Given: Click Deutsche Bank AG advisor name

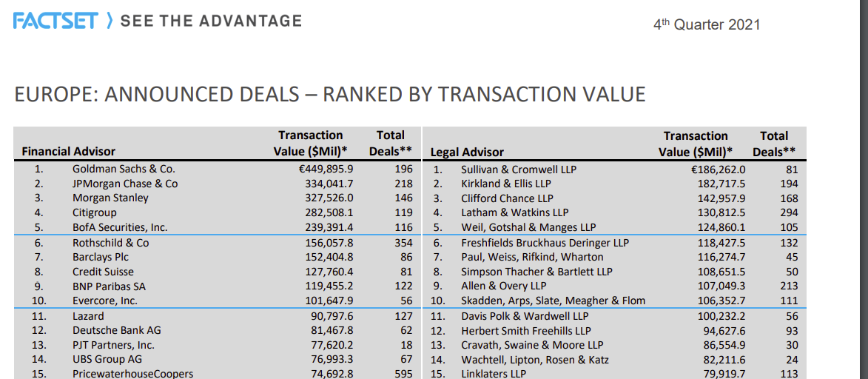Looking at the screenshot, I should pyautogui.click(x=117, y=331).
